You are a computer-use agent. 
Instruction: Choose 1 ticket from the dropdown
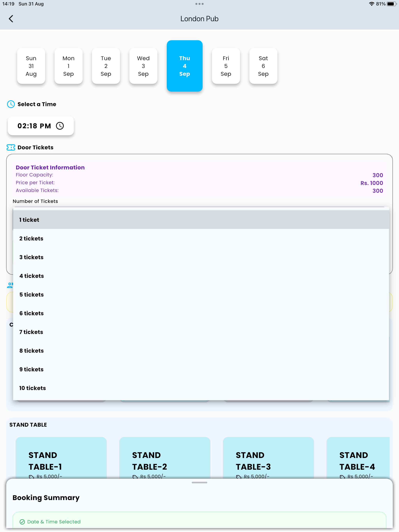(201, 220)
